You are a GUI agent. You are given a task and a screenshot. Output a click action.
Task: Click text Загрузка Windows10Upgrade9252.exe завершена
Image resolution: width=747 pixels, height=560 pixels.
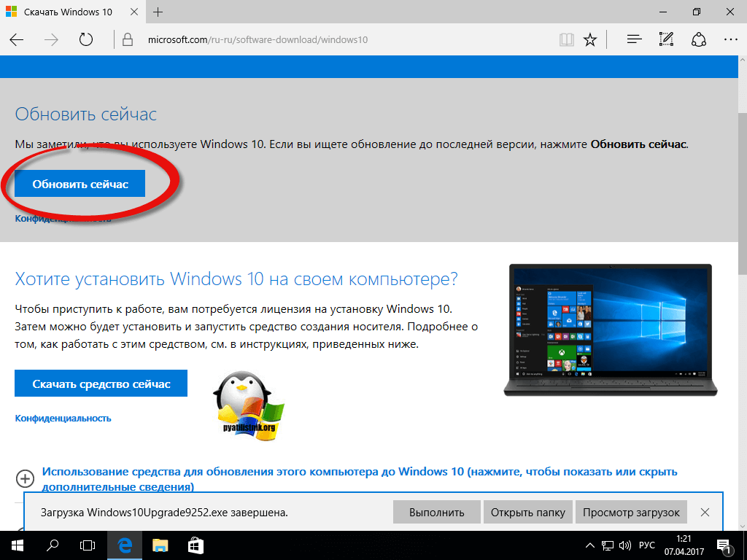(164, 513)
